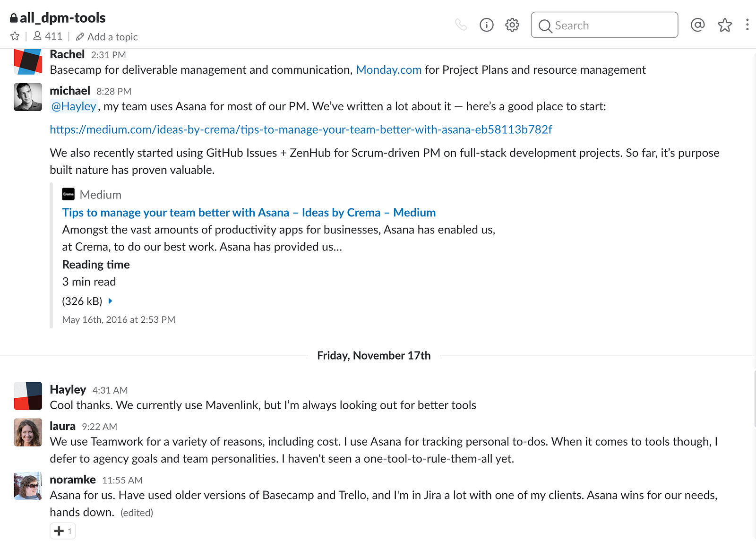
Task: Open channel details info icon
Action: click(486, 25)
